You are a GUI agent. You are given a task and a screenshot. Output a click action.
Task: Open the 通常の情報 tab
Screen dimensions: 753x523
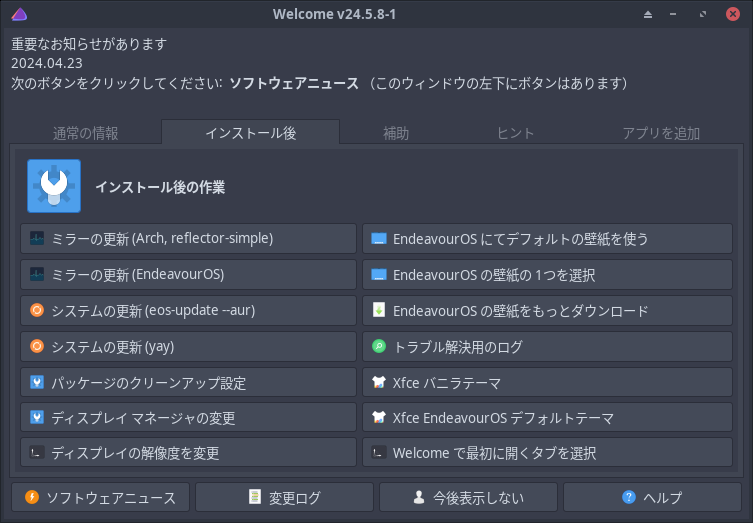pos(85,133)
